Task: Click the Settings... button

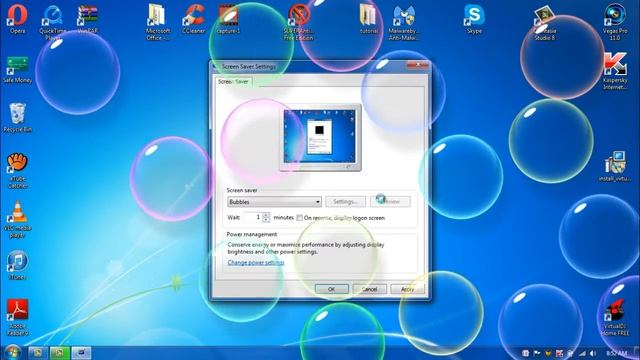Action: (345, 202)
